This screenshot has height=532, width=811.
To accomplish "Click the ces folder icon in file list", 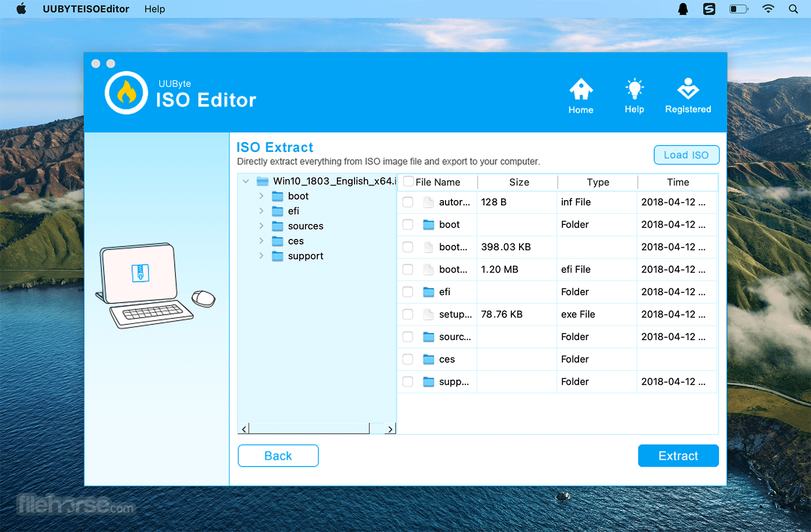I will (429, 359).
